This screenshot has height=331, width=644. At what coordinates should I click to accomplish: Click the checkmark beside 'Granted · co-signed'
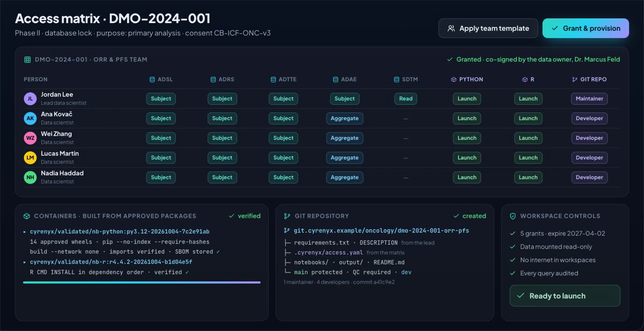[450, 60]
